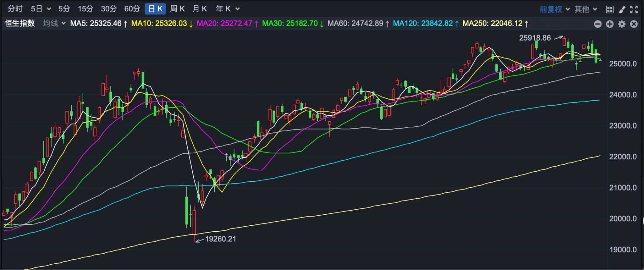Viewport: 644px width, 270px height.
Task: Click the MA120: 23842.82 label
Action: (x=426, y=23)
